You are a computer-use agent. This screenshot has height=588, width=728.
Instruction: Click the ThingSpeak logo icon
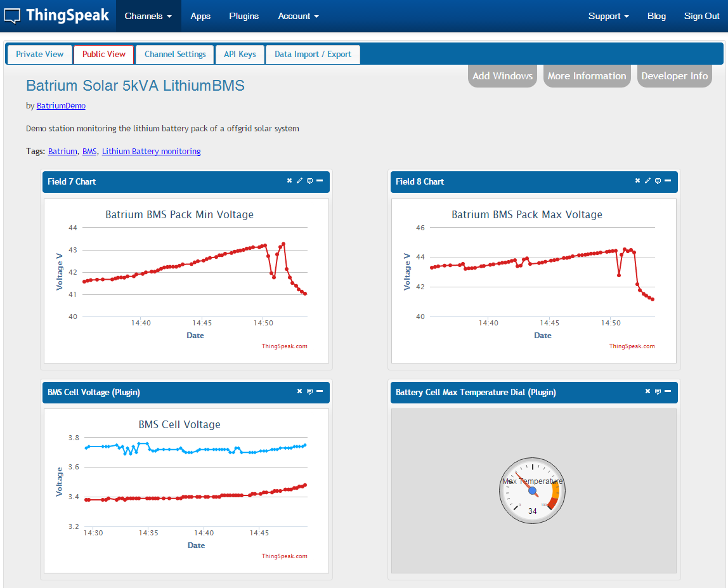tap(12, 16)
